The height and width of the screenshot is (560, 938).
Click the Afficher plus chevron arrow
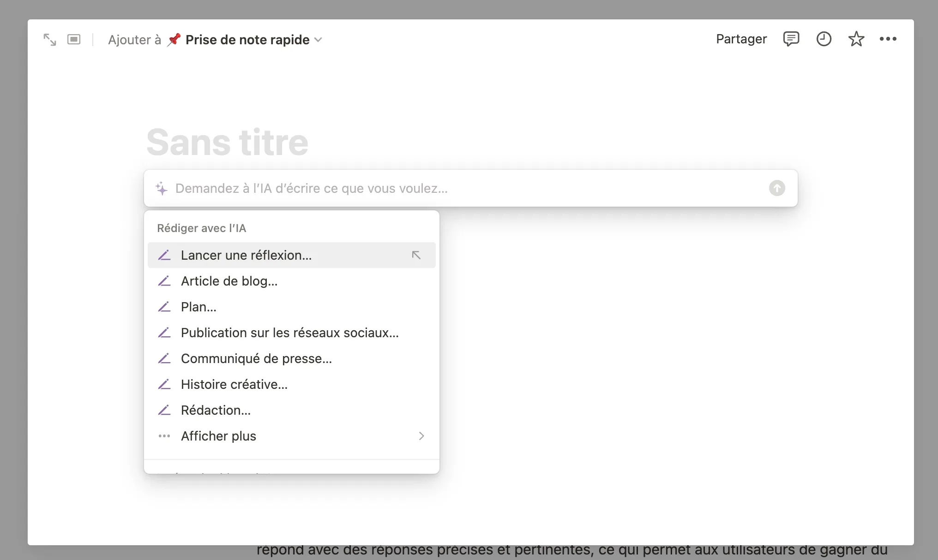coord(421,436)
